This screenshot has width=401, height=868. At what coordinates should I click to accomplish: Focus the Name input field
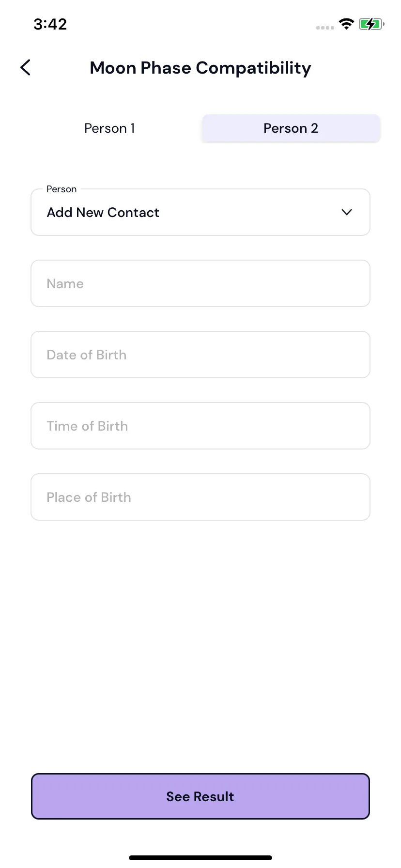pos(200,283)
